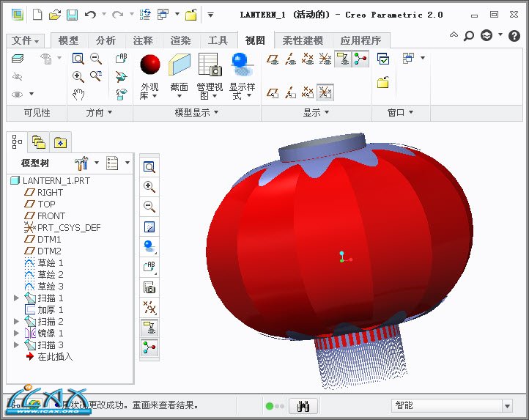The image size is (529, 420).
Task: Open the 文件 file menu button
Action: [x=26, y=40]
